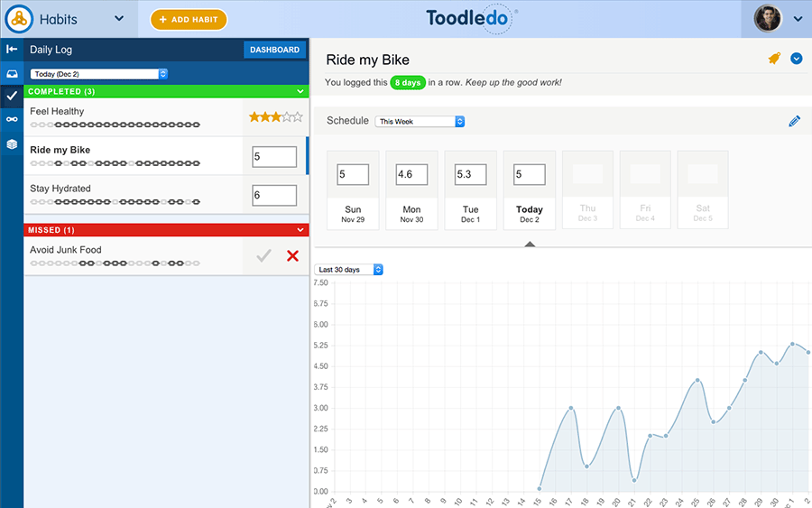Open the chain link icon in sidebar
This screenshot has height=508, width=812.
click(x=12, y=119)
